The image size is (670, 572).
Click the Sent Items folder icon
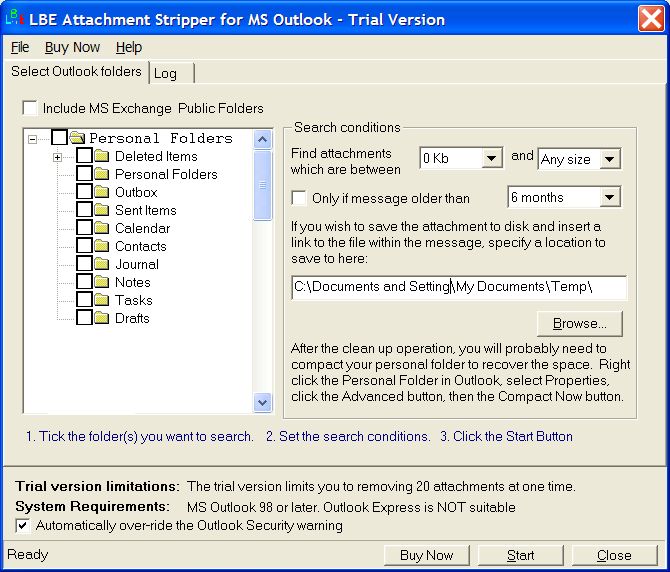[x=102, y=210]
